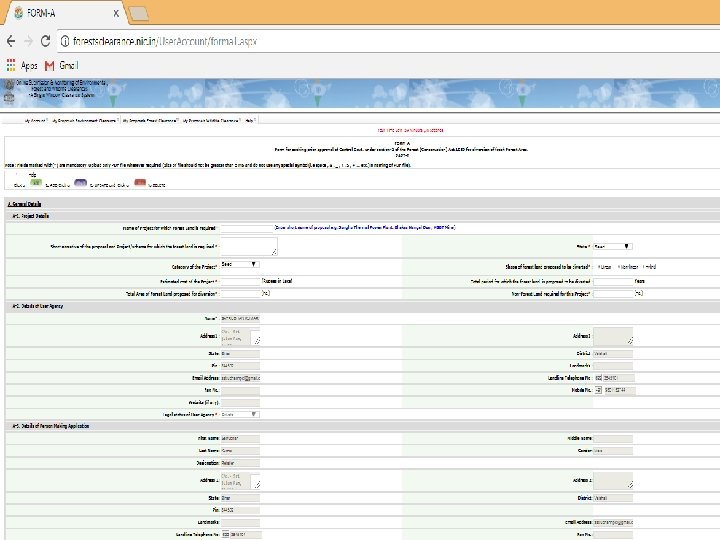Click the address bar URL
This screenshot has width=720, height=540.
(165, 41)
